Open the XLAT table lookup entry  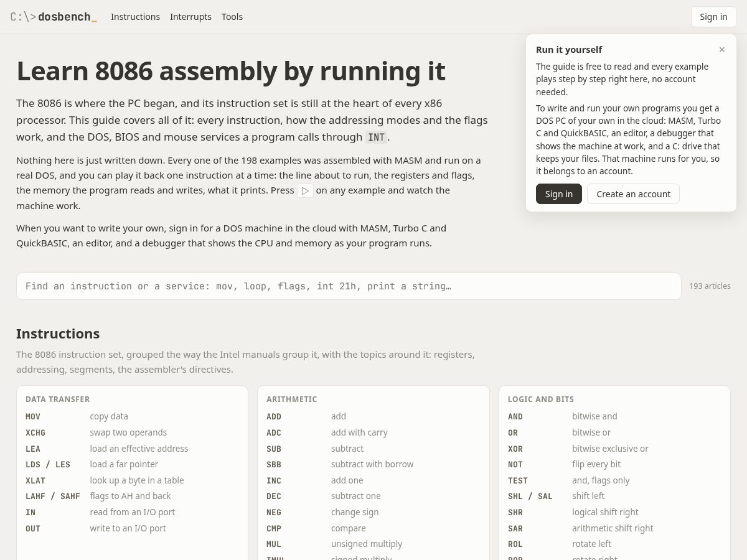(132, 480)
